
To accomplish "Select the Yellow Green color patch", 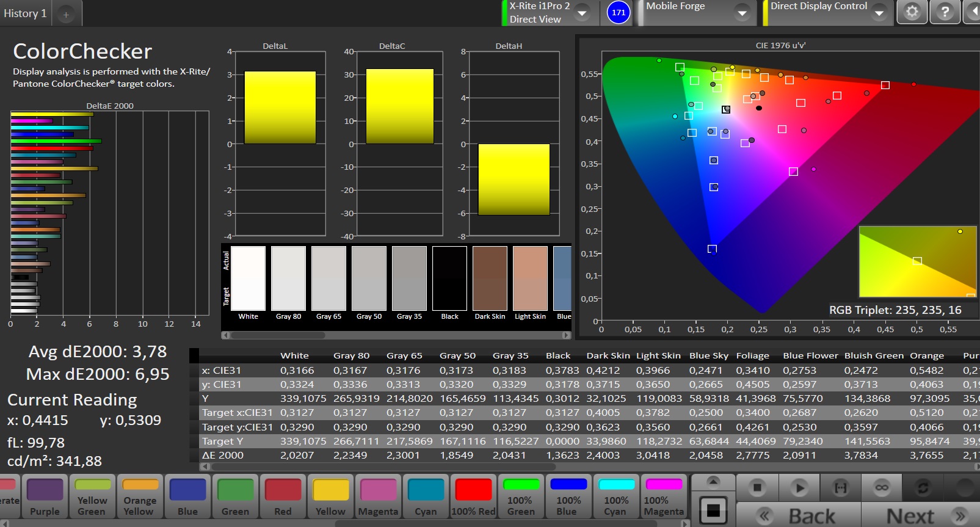I will pyautogui.click(x=92, y=497).
